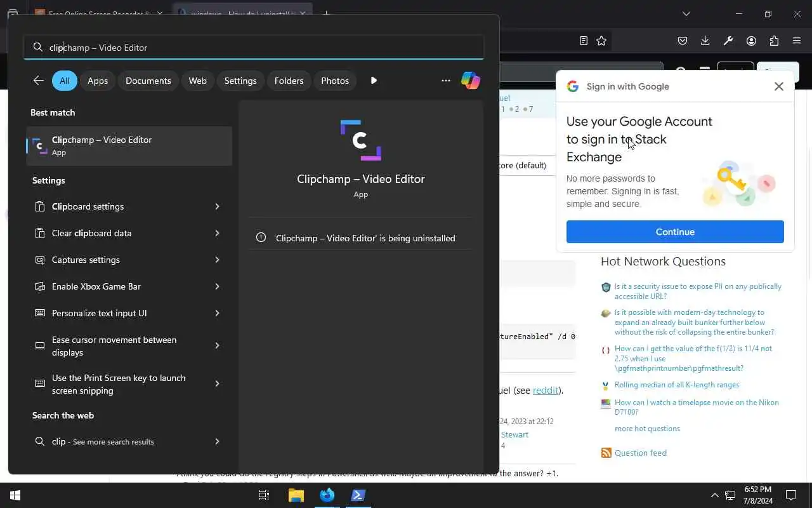Expand Enable Xbox Game Bar chevron
The height and width of the screenshot is (508, 812).
[x=217, y=286]
